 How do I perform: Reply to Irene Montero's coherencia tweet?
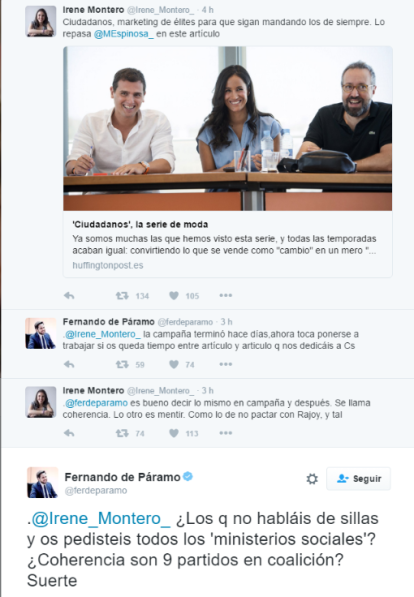click(x=69, y=433)
